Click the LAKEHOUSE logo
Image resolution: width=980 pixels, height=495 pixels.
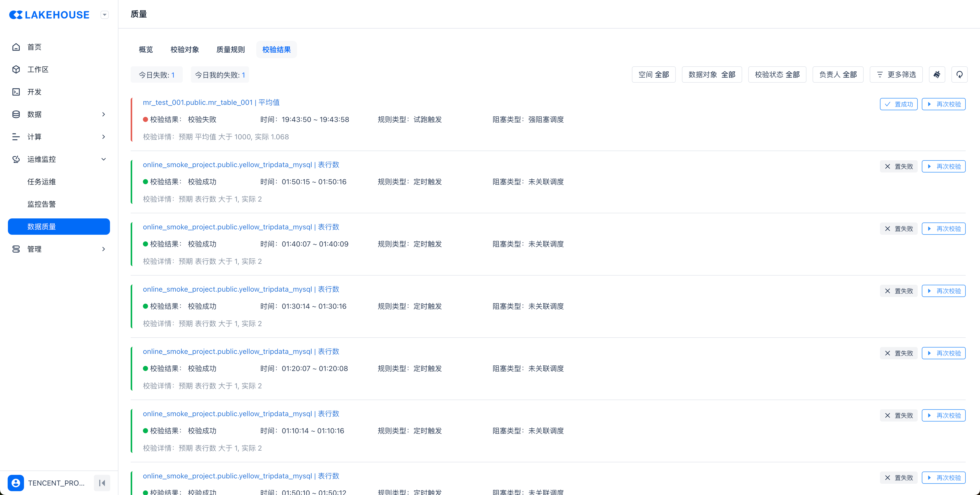(50, 15)
